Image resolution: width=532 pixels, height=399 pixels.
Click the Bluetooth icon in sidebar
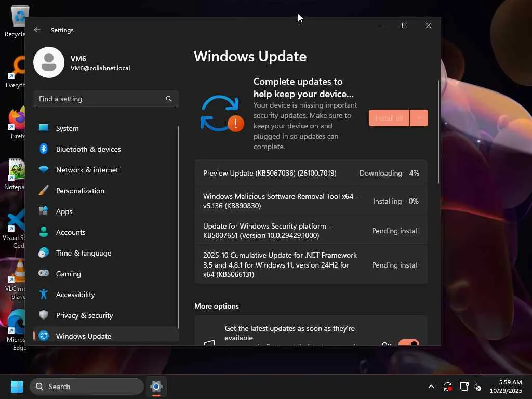tap(44, 149)
